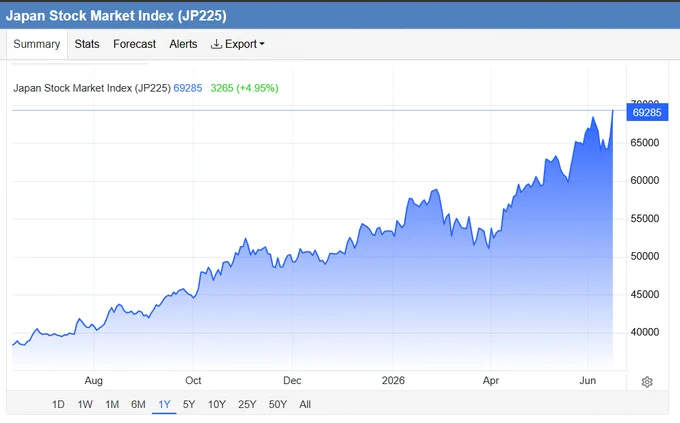680x423 pixels.
Task: Click the chart legend label Japan Stock Market Index (JP225)
Action: point(92,88)
